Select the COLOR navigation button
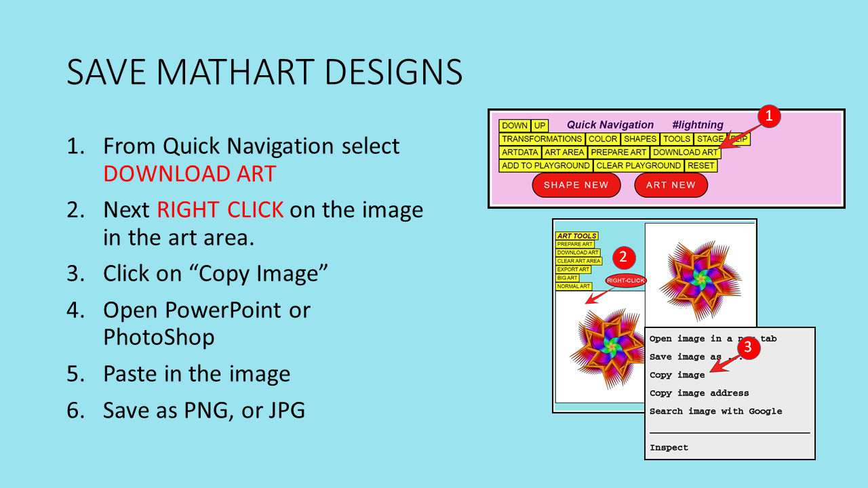868x488 pixels. (602, 139)
